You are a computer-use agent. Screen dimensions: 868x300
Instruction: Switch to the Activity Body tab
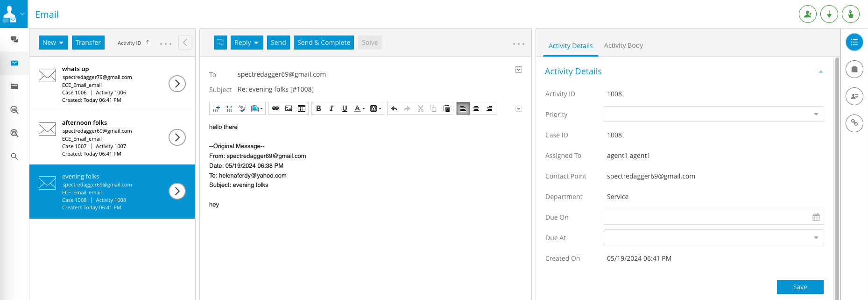[x=623, y=45]
